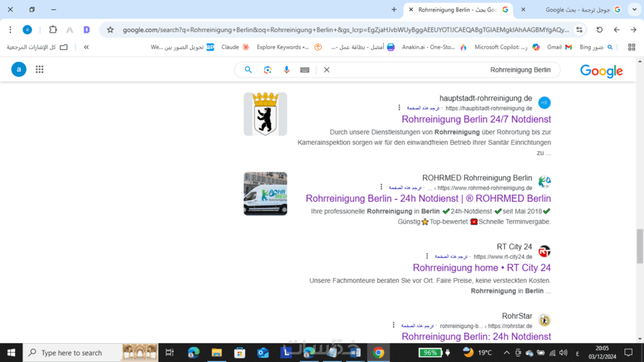This screenshot has height=362, width=644.
Task: Open the Chrome three-dot menu
Action: 10,30
